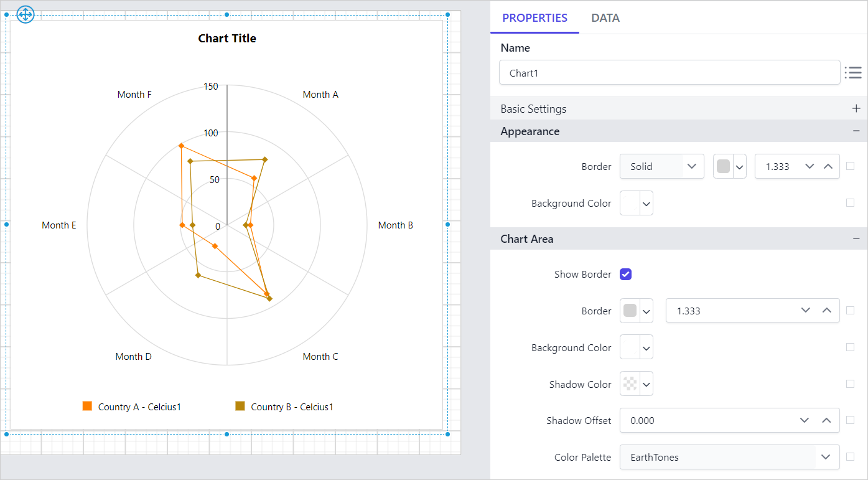Open Chart Area border color dropdown arrow
868x480 pixels.
click(x=646, y=311)
